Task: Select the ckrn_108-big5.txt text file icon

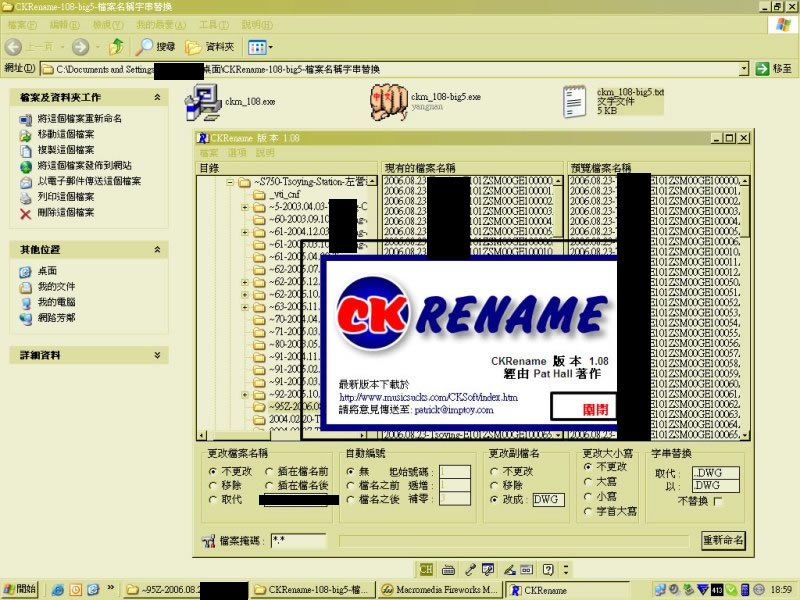Action: pos(574,102)
